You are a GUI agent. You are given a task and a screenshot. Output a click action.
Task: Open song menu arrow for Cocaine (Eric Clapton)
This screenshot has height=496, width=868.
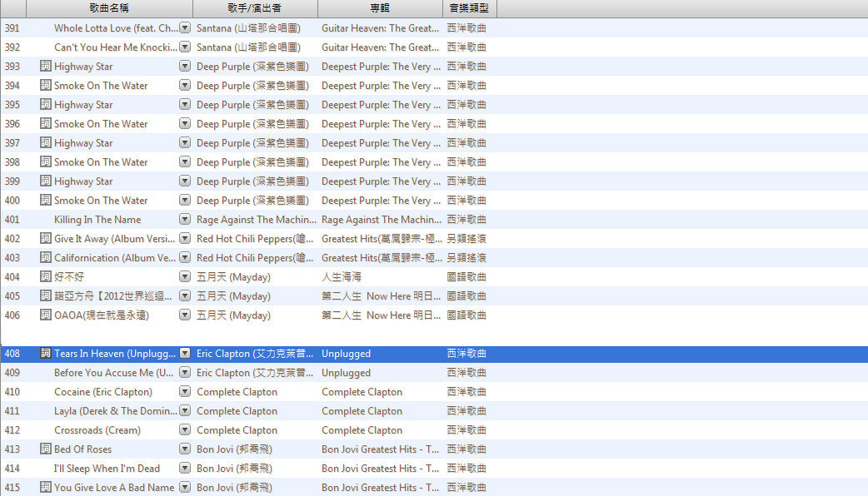185,391
